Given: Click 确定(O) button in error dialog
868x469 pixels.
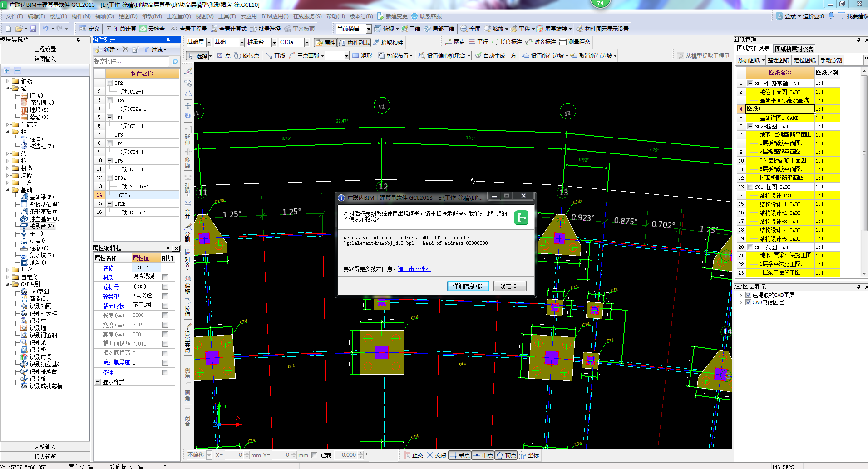Looking at the screenshot, I should click(x=509, y=286).
